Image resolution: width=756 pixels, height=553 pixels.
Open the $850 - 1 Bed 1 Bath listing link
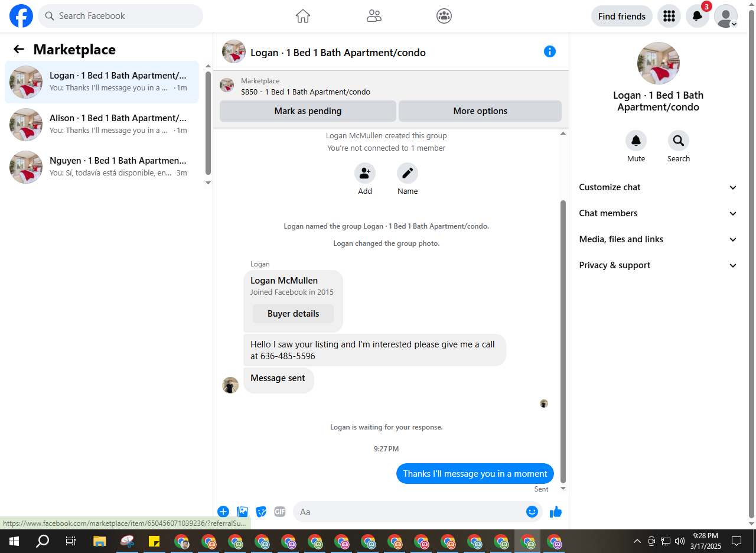click(305, 92)
